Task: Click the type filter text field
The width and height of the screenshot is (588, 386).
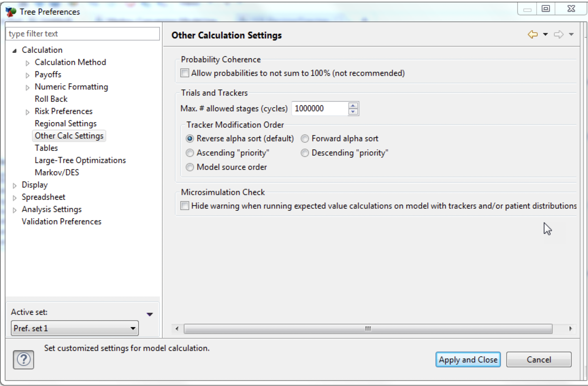Action: pos(82,34)
